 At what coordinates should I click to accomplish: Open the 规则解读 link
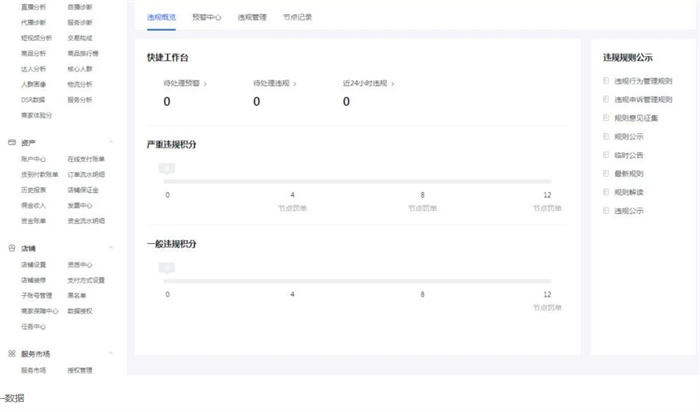click(x=629, y=192)
